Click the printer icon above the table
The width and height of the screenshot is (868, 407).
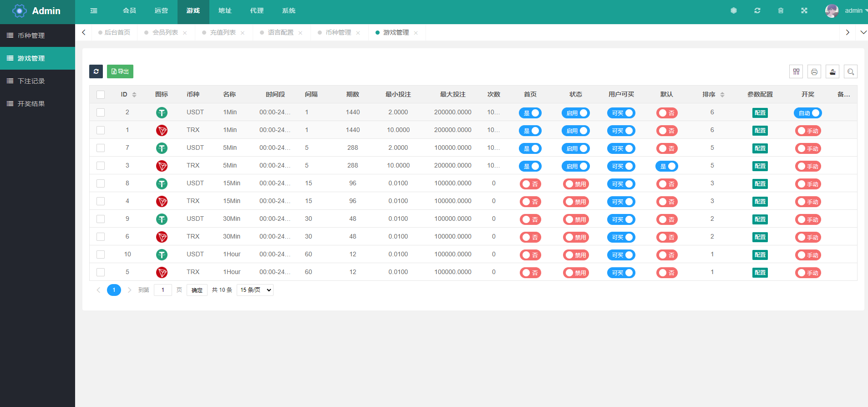click(x=814, y=72)
